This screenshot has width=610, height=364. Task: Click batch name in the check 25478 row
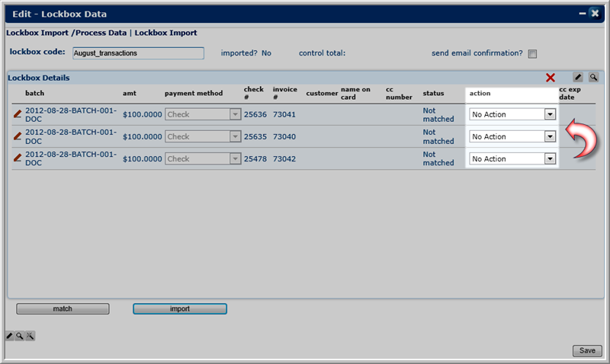pyautogui.click(x=71, y=158)
